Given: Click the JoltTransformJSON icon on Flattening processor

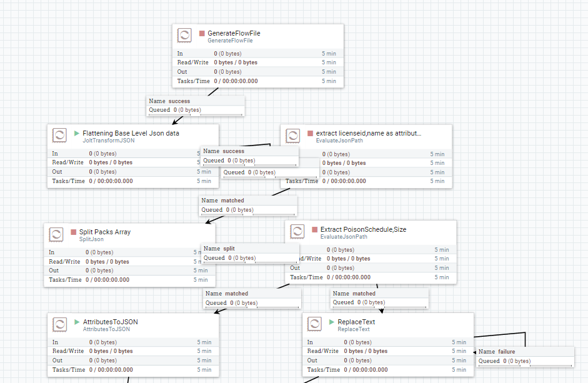Looking at the screenshot, I should [59, 135].
